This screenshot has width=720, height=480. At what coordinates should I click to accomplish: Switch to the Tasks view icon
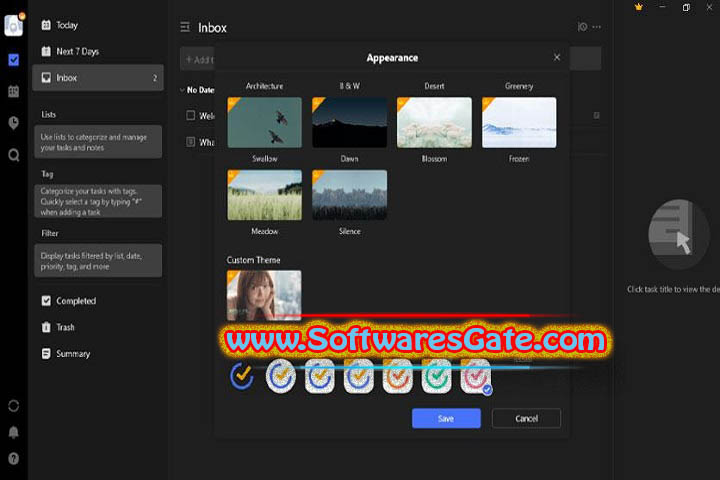(x=14, y=60)
